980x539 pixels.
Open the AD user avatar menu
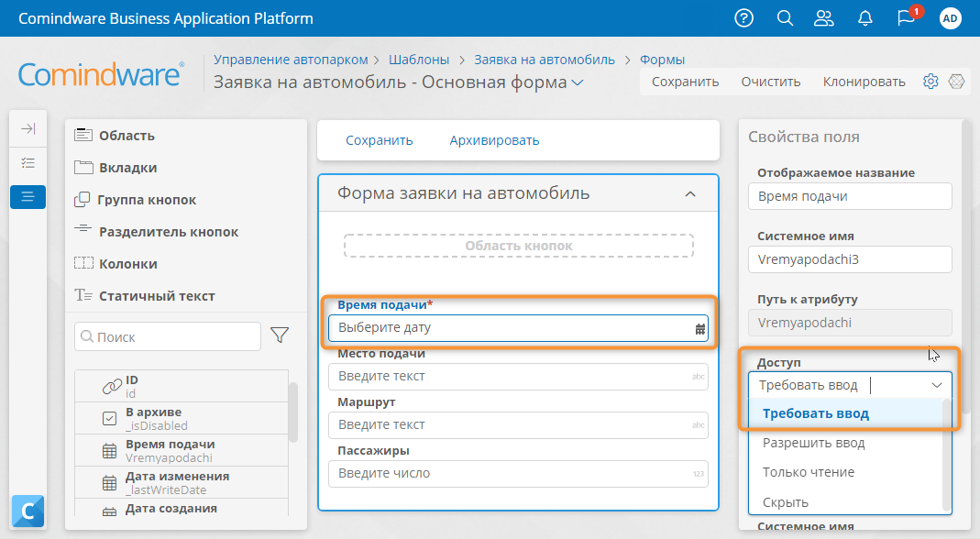click(950, 18)
